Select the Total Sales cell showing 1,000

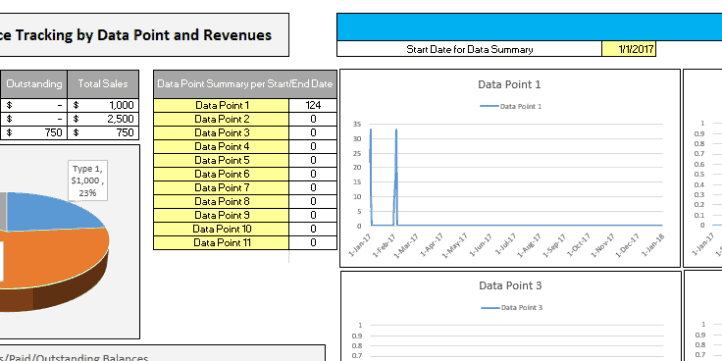[103, 105]
